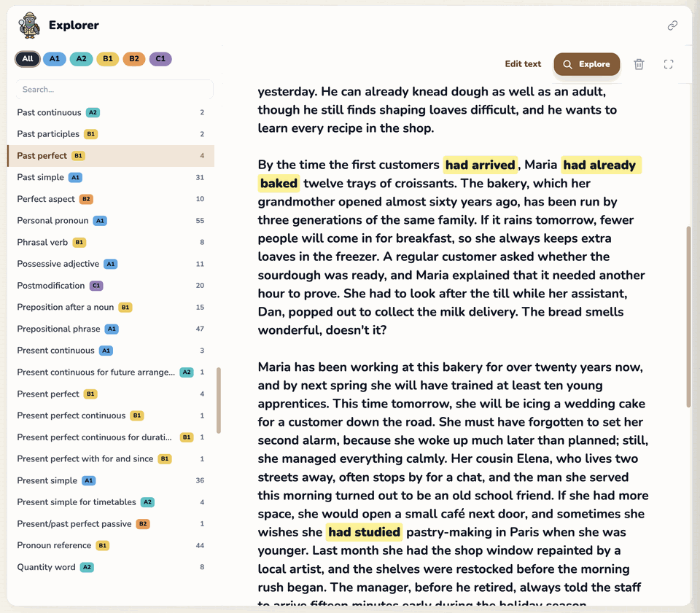Click the count 55 for Personal pronoun
This screenshot has width=700, height=613.
point(200,221)
